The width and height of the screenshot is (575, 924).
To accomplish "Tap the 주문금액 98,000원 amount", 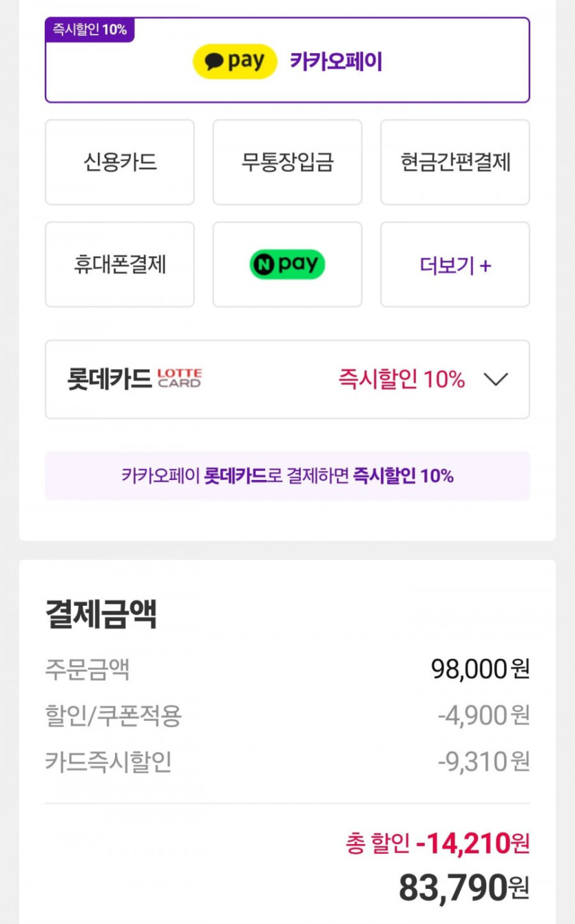I will pos(480,669).
